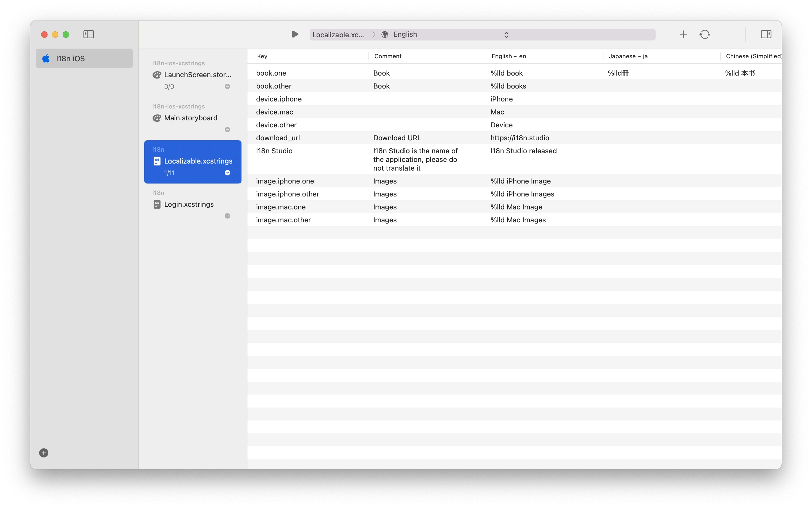Screen dimensions: 812x509
Task: Click the LaunchScreen.storyboard icon
Action: [157, 74]
